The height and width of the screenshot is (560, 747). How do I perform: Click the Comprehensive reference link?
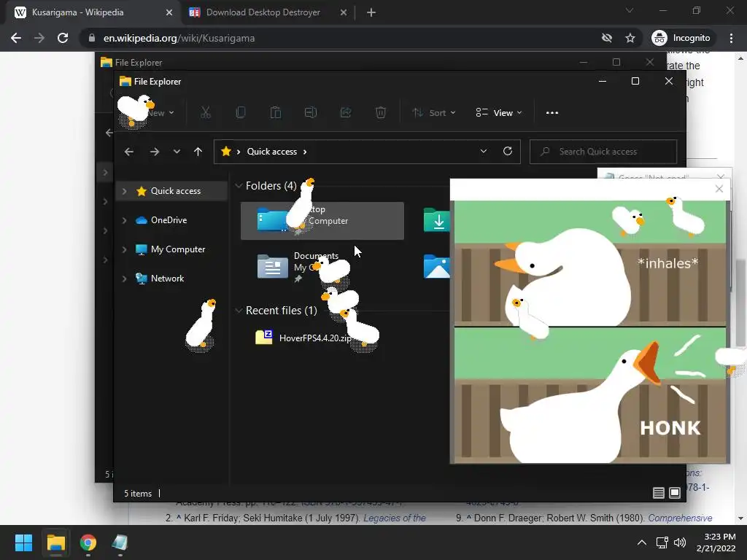click(680, 518)
